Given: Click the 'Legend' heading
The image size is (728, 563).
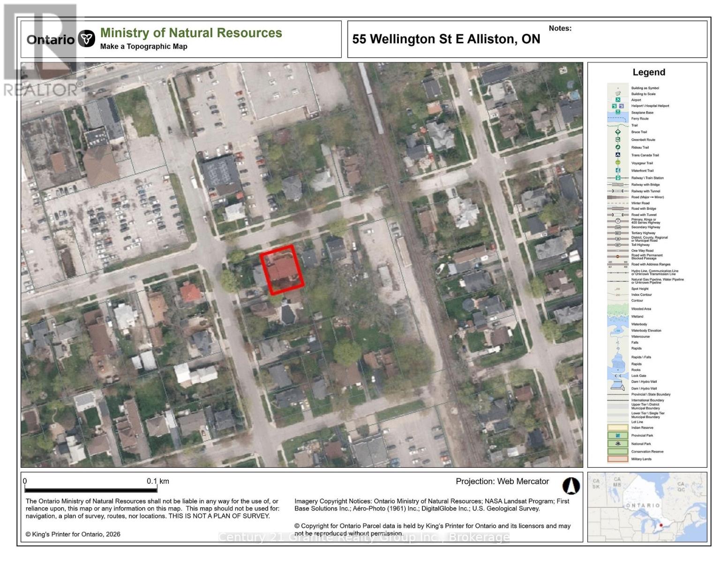Looking at the screenshot, I should point(649,72).
